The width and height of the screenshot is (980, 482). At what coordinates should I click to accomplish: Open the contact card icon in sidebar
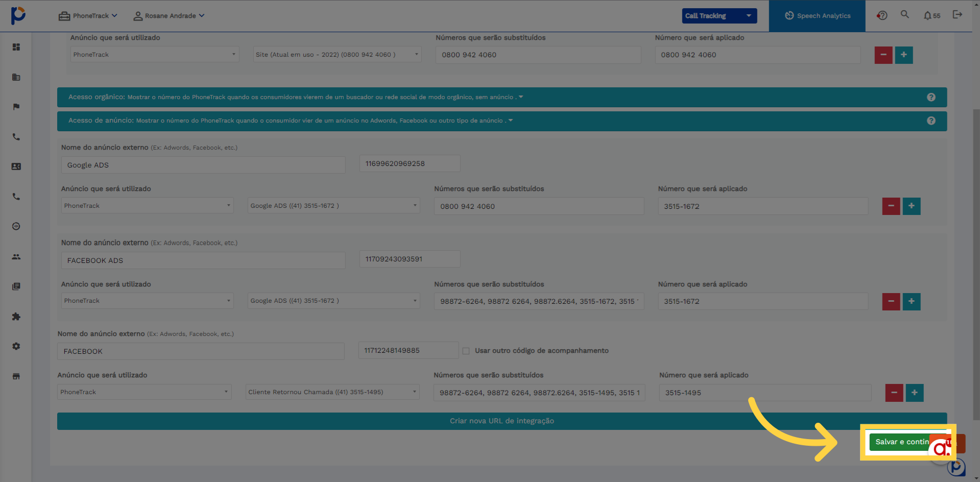click(x=16, y=166)
